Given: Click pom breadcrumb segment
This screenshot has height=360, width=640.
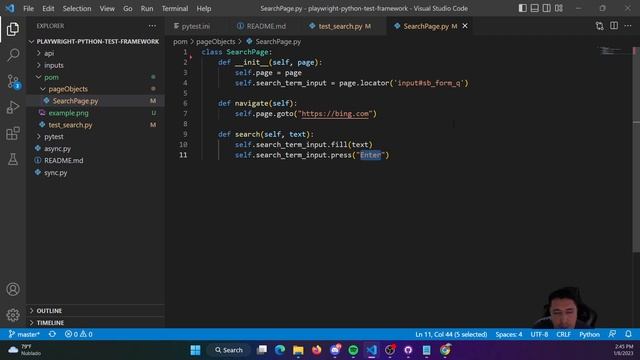Looking at the screenshot, I should tap(180, 42).
